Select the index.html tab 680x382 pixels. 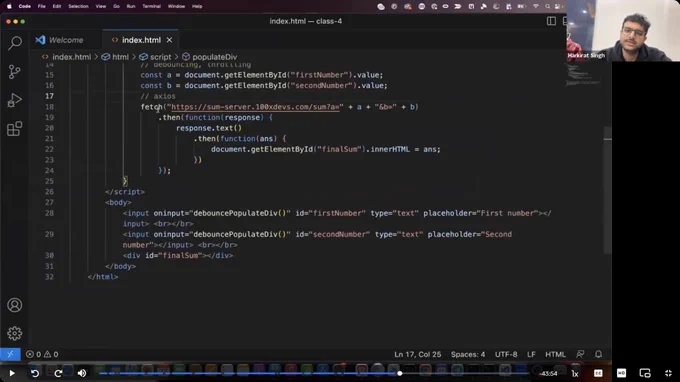click(x=141, y=40)
